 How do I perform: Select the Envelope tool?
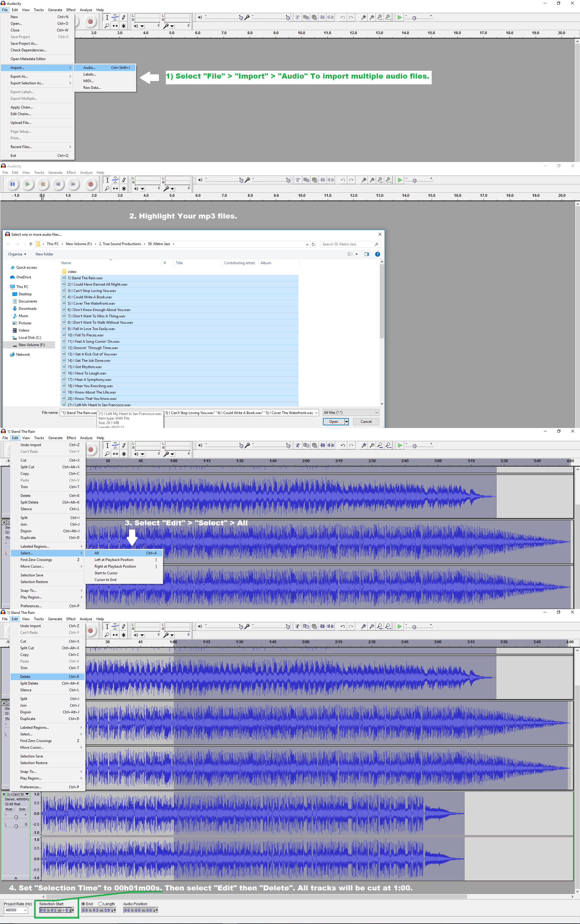pos(115,180)
